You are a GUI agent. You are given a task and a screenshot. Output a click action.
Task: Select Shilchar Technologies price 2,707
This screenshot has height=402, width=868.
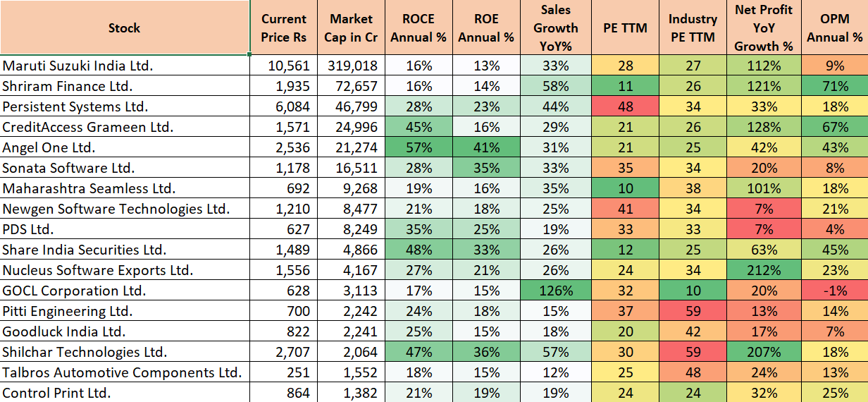[284, 353]
